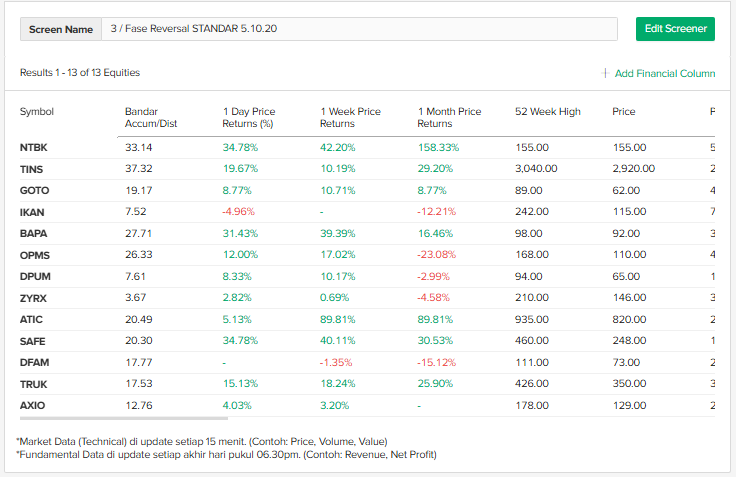Click the plus icon beside Add Financial Column

[606, 73]
